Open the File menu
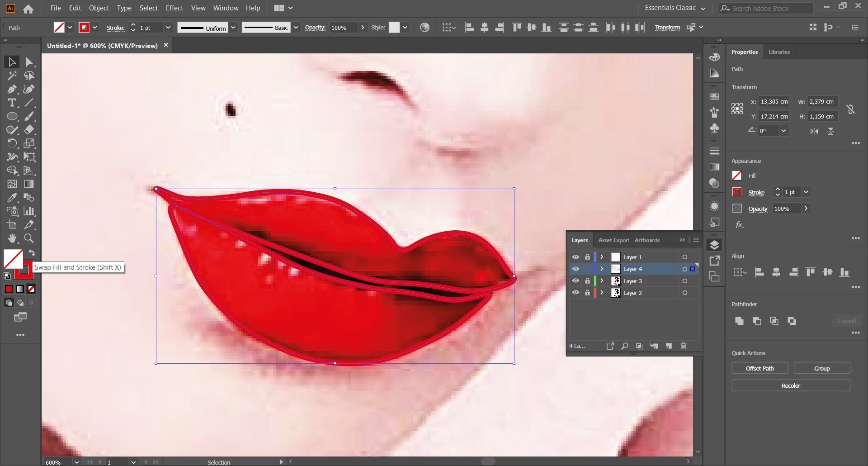The height and width of the screenshot is (466, 868). [56, 8]
